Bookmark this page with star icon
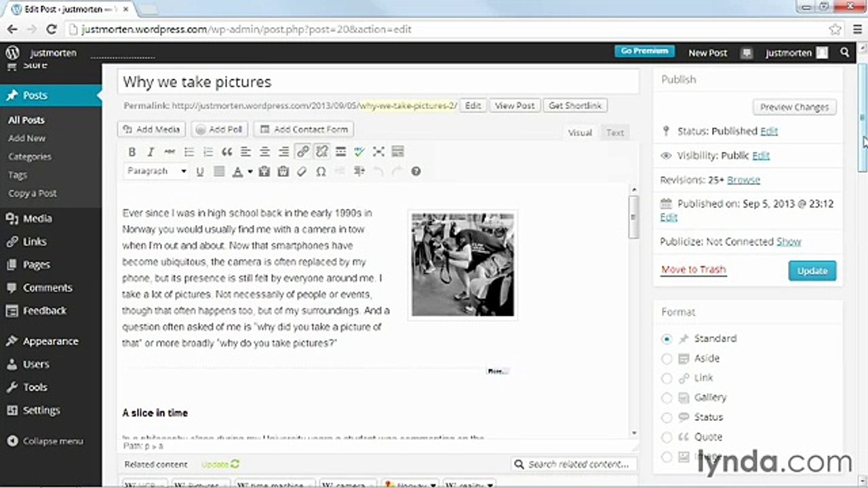The height and width of the screenshot is (488, 868). (835, 29)
